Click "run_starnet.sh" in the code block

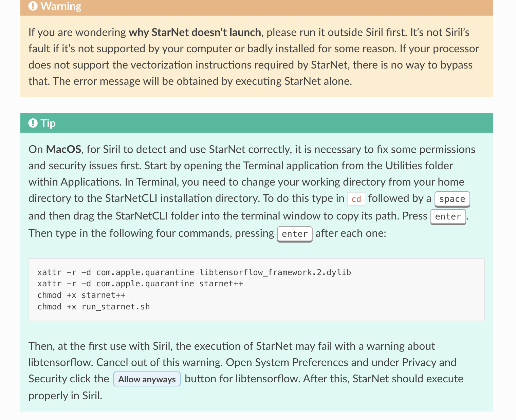coord(115,307)
